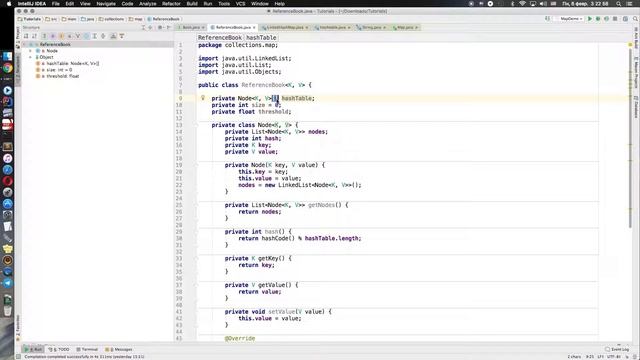640x360 pixels.
Task: Open the Refactor menu
Action: (x=171, y=4)
